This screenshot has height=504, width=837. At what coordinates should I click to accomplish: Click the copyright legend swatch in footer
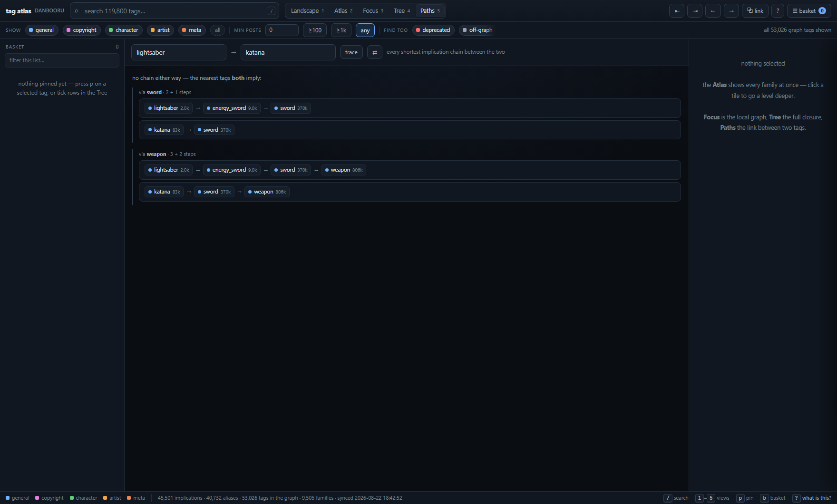[x=37, y=498]
